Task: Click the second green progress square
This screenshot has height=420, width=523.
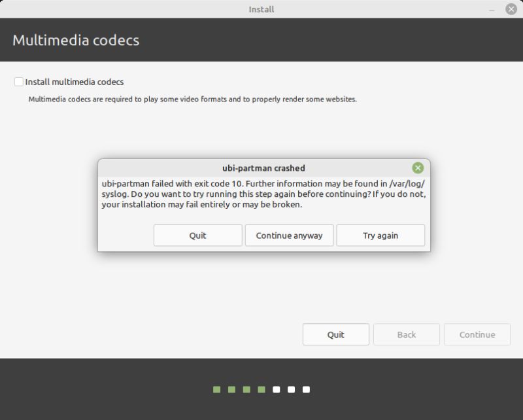Action: [x=231, y=389]
